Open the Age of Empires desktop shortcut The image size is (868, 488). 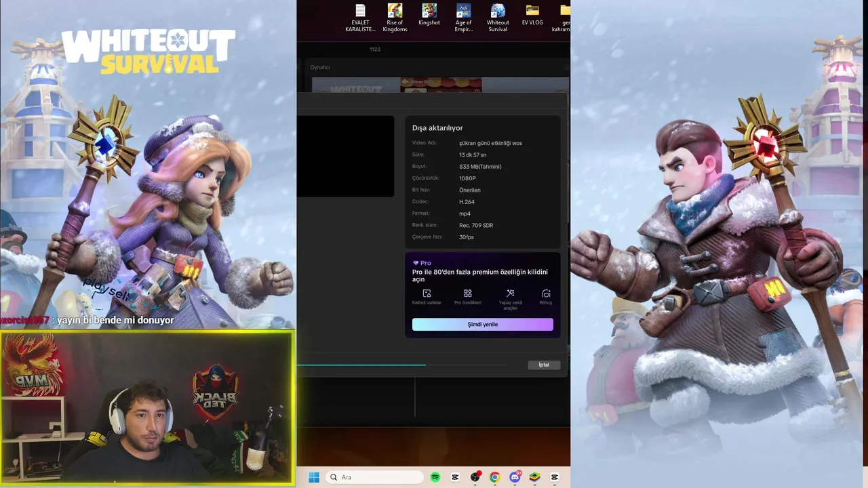[x=464, y=18]
